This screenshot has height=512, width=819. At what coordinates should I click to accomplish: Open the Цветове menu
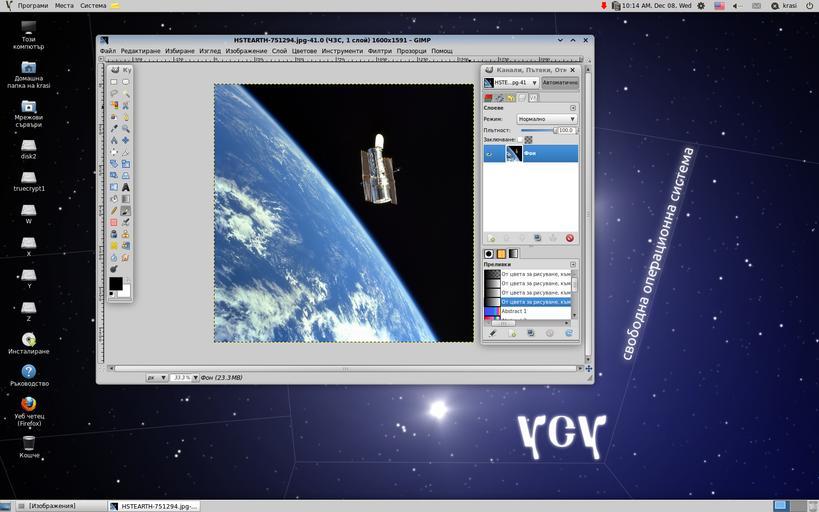[303, 51]
